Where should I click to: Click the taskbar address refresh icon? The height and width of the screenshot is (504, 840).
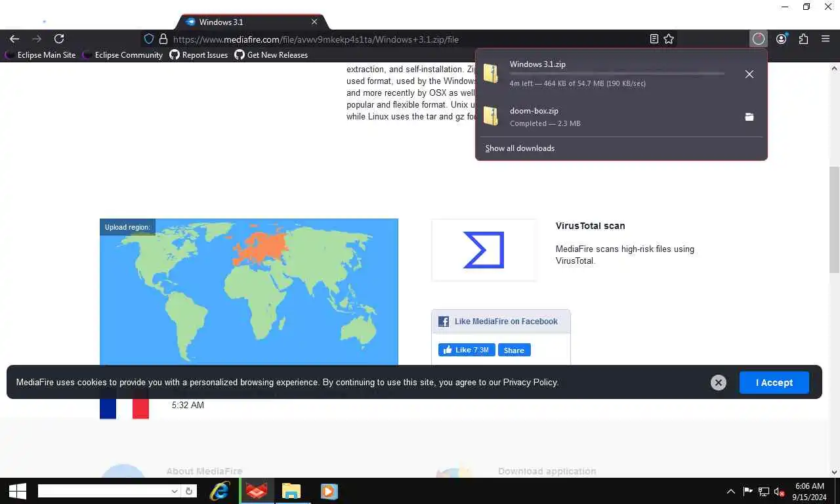[189, 491]
